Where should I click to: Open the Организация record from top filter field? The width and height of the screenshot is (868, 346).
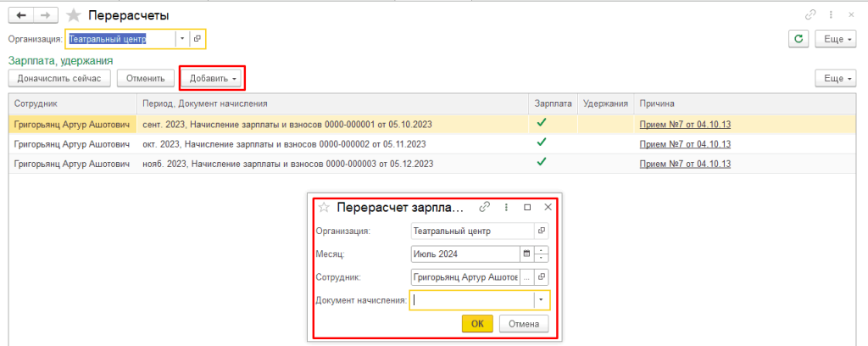click(197, 38)
